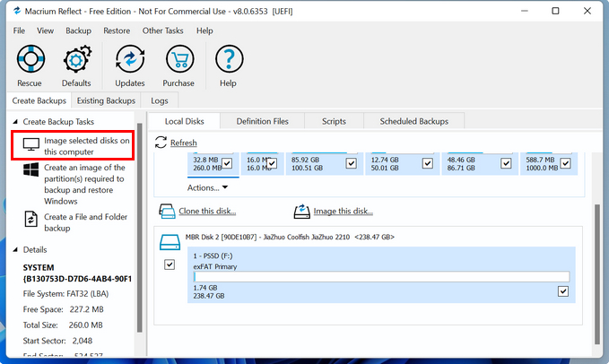The image size is (609, 364).
Task: Click the Image this disk... link
Action: 344,211
